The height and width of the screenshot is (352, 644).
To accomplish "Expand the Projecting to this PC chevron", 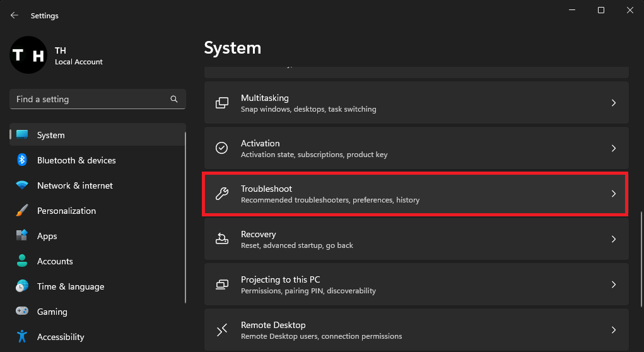I will [613, 285].
